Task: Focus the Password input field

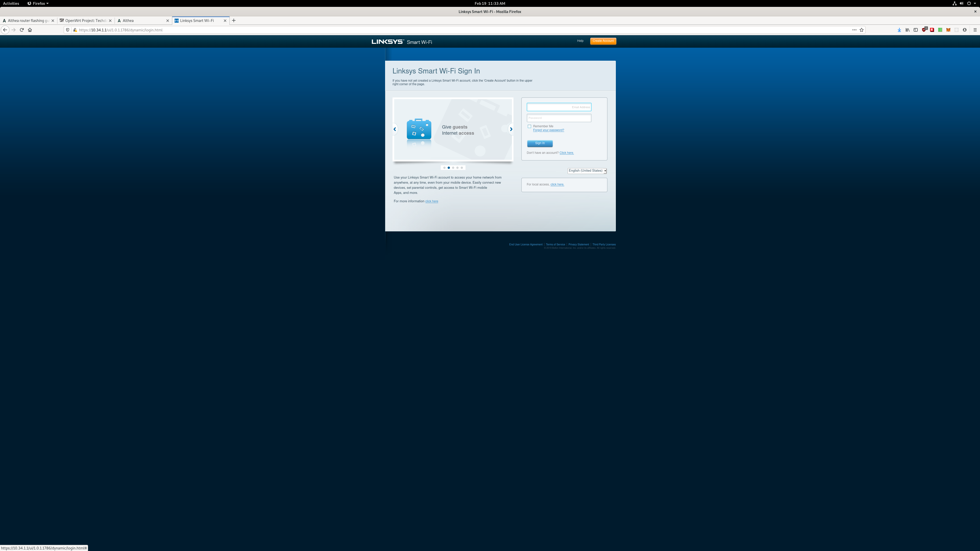Action: coord(559,118)
